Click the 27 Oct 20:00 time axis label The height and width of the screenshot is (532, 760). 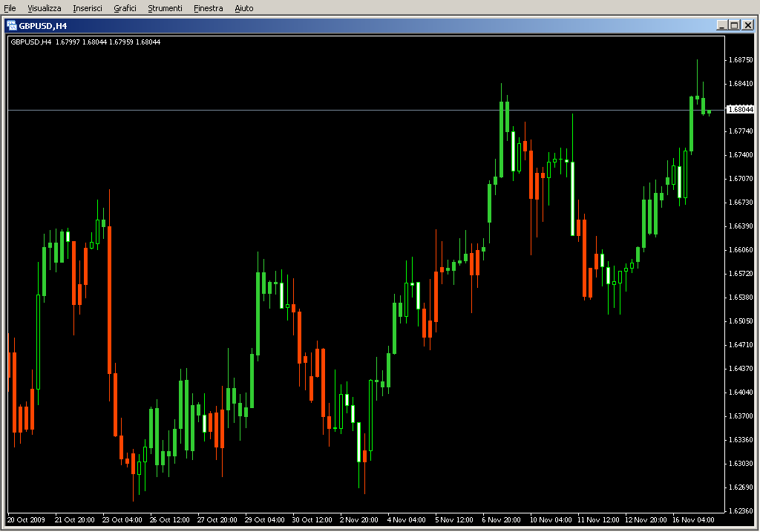click(217, 520)
